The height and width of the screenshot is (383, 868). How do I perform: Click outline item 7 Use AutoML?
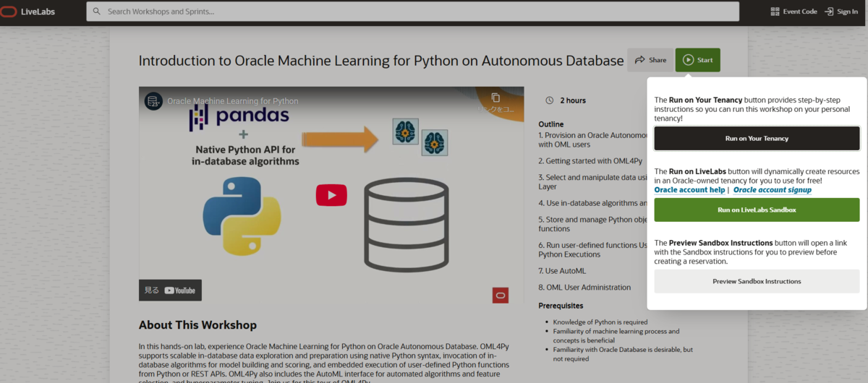(x=563, y=270)
